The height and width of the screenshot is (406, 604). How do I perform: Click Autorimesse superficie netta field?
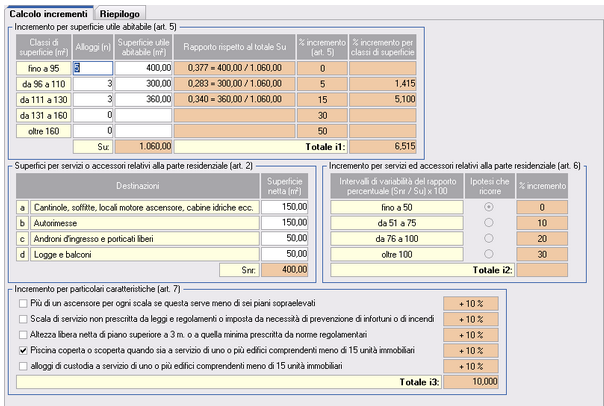click(x=285, y=223)
